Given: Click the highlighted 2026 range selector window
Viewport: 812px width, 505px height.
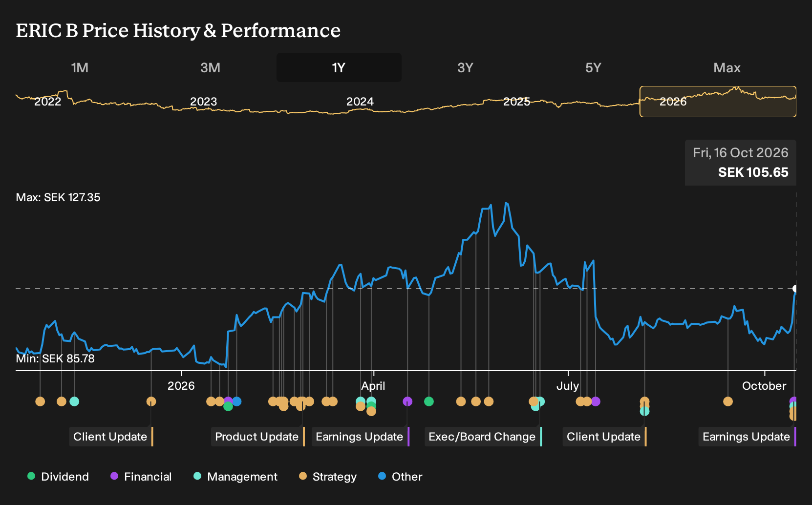Looking at the screenshot, I should [x=718, y=102].
